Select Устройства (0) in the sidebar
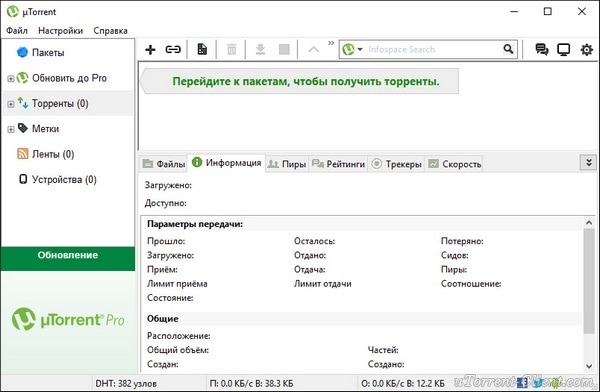This screenshot has height=392, width=600. [64, 180]
